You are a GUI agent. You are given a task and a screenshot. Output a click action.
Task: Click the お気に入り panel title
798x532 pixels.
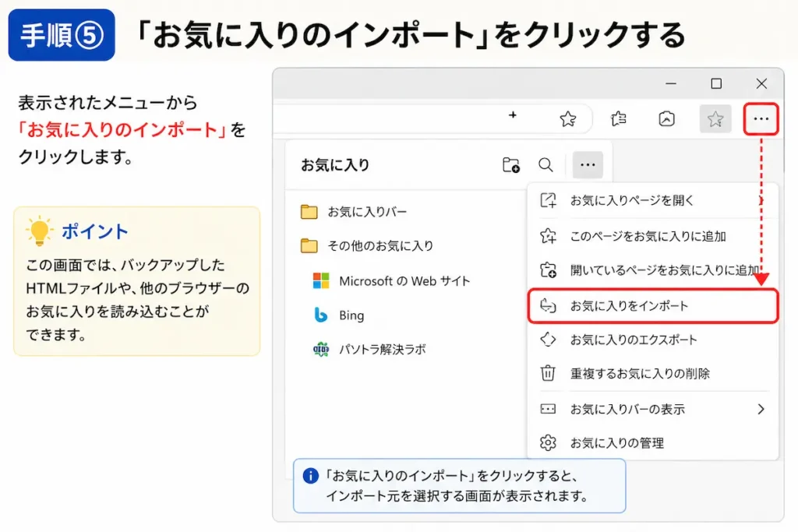tap(335, 165)
